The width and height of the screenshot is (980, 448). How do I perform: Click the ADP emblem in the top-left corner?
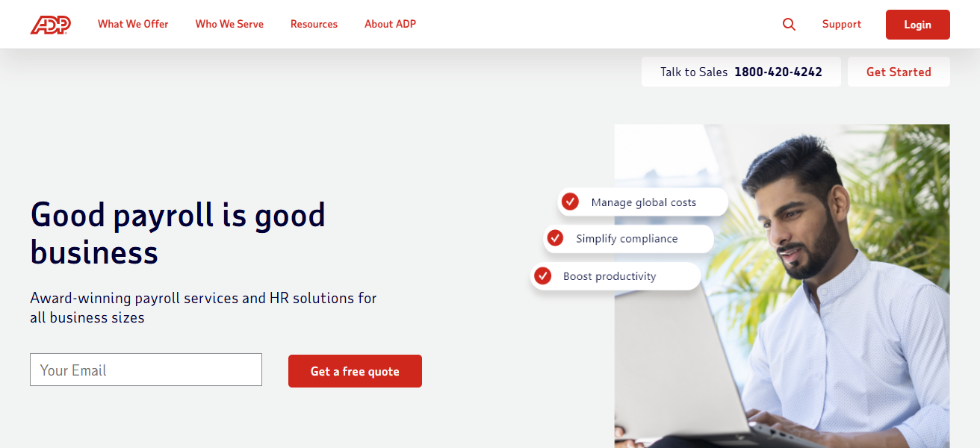click(x=49, y=23)
